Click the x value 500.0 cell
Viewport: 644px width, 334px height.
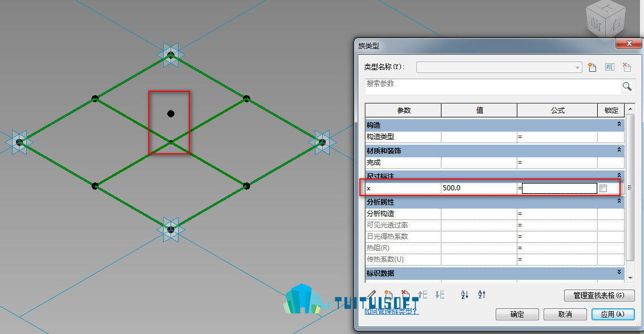479,188
